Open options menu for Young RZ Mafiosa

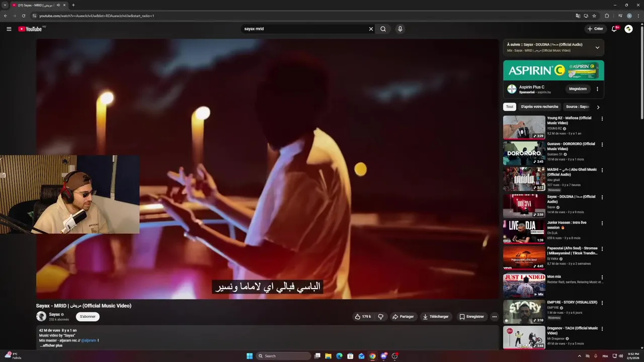(602, 119)
